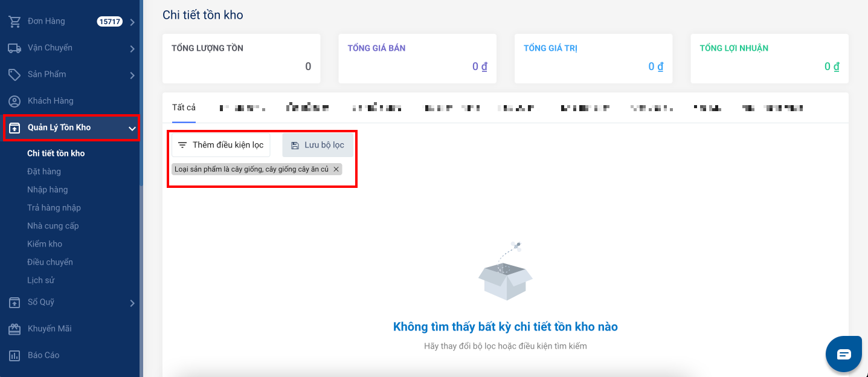Click the truck icon for Vận Chuyển
868x377 pixels.
coord(14,48)
